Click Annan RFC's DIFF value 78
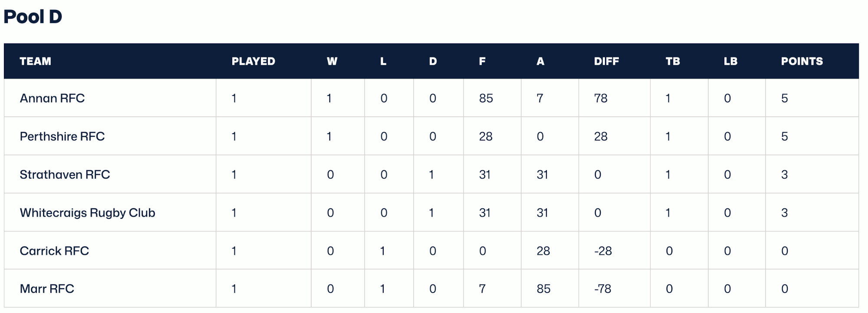 (x=601, y=98)
